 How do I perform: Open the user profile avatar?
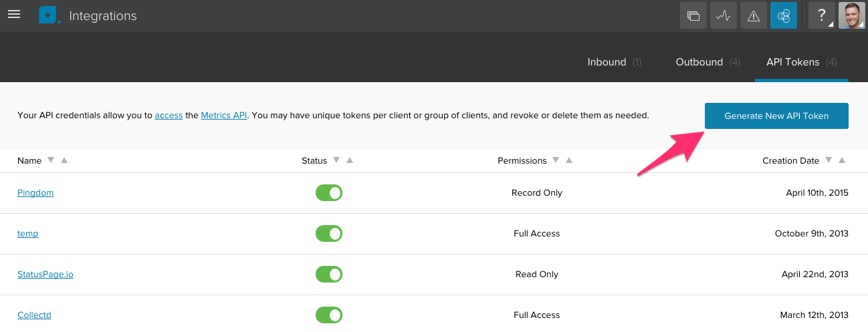(851, 15)
